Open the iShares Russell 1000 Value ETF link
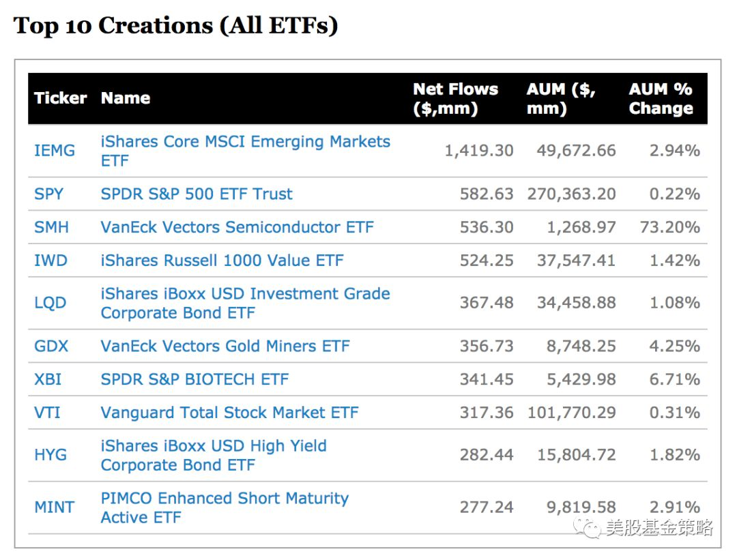 point(222,261)
